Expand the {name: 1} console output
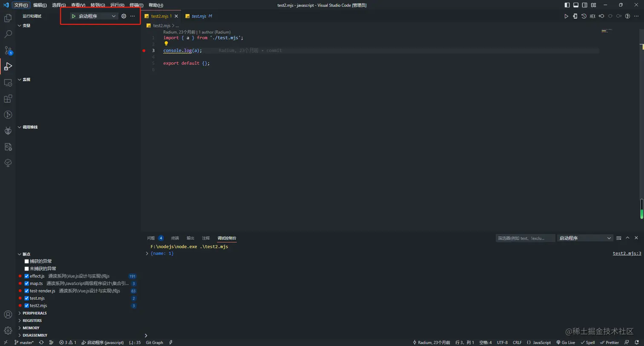This screenshot has height=346, width=644. [147, 253]
